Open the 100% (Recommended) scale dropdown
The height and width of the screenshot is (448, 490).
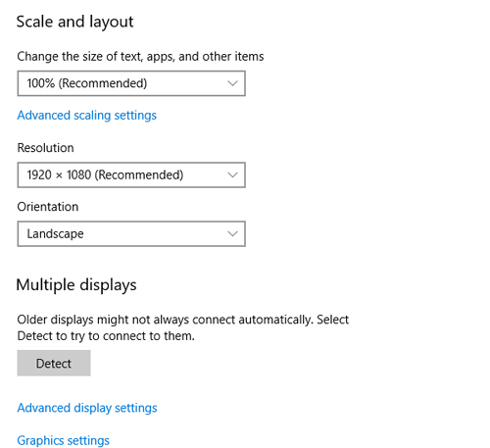tap(131, 83)
